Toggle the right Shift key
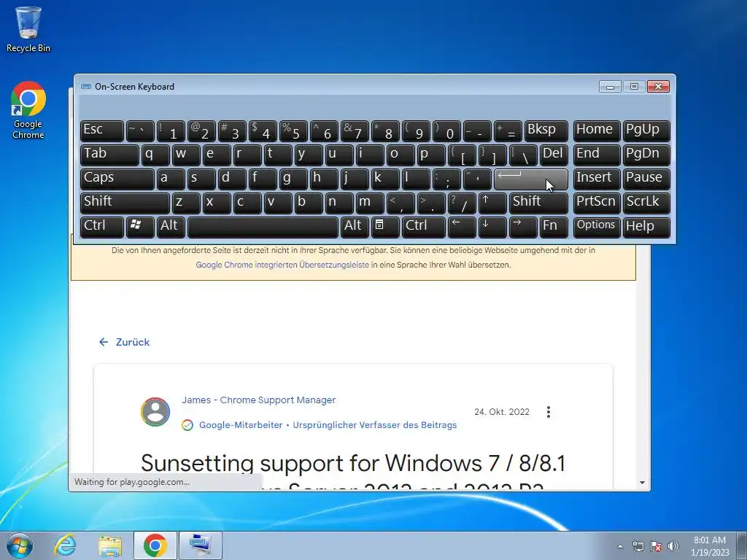The width and height of the screenshot is (747, 560). pos(538,203)
